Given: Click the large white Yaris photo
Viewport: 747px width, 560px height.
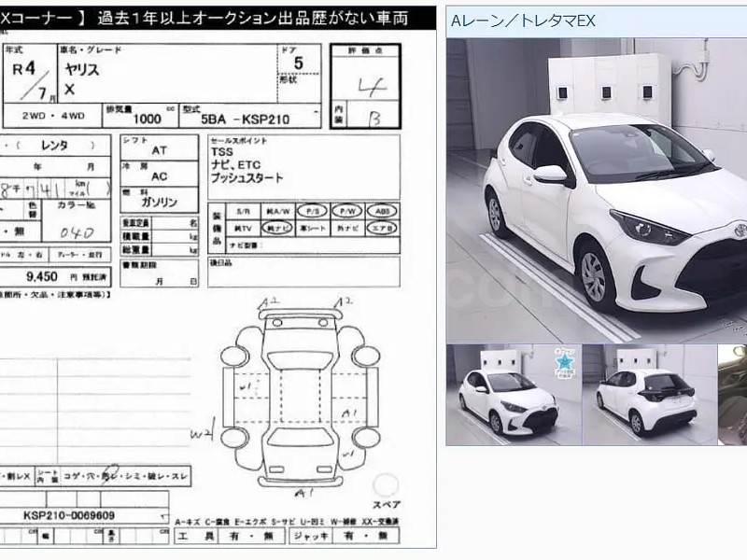Looking at the screenshot, I should pyautogui.click(x=597, y=190).
